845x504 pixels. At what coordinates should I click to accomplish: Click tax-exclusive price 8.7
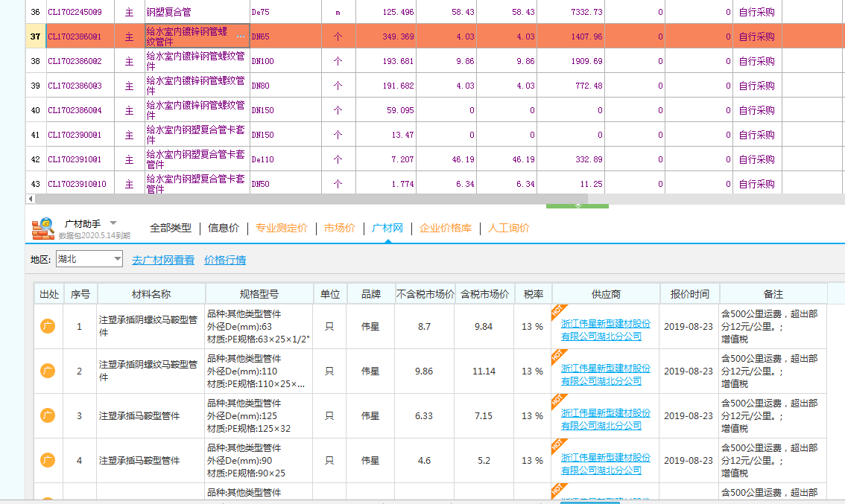pyautogui.click(x=424, y=326)
